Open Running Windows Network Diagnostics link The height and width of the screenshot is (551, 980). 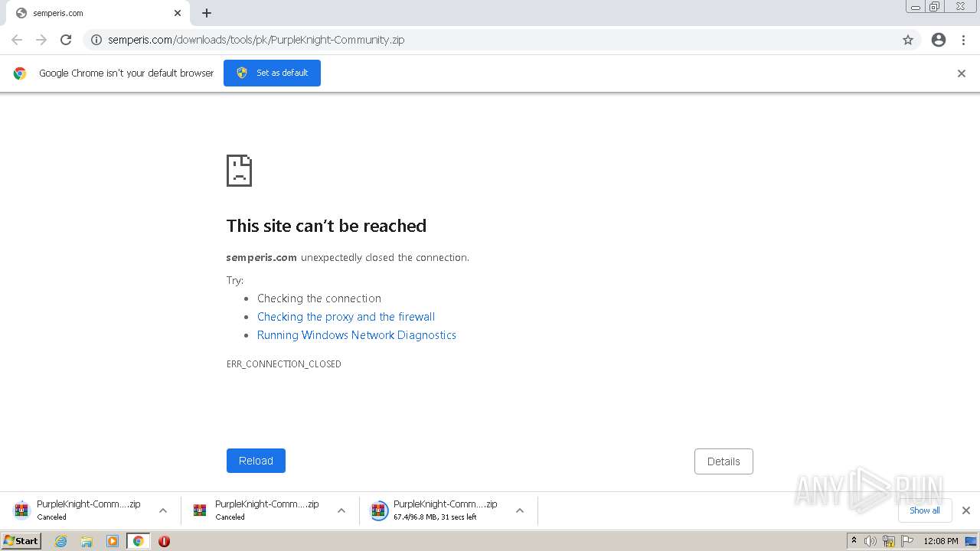point(357,335)
